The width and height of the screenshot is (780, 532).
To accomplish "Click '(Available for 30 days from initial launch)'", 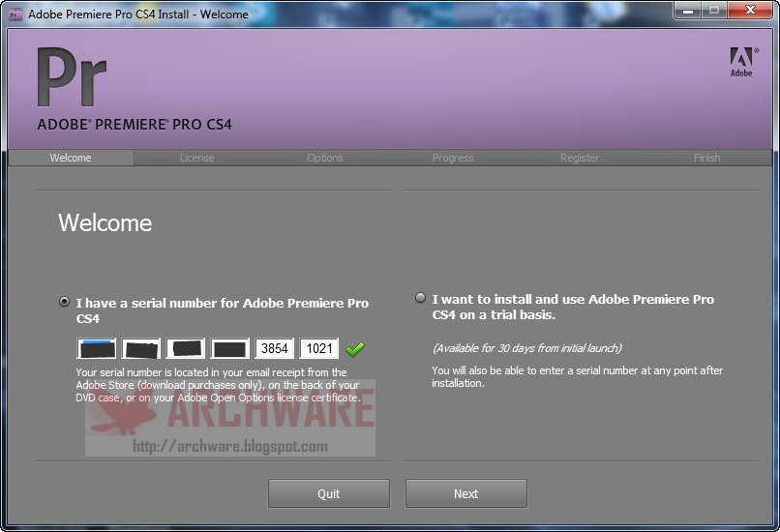I will pos(527,348).
